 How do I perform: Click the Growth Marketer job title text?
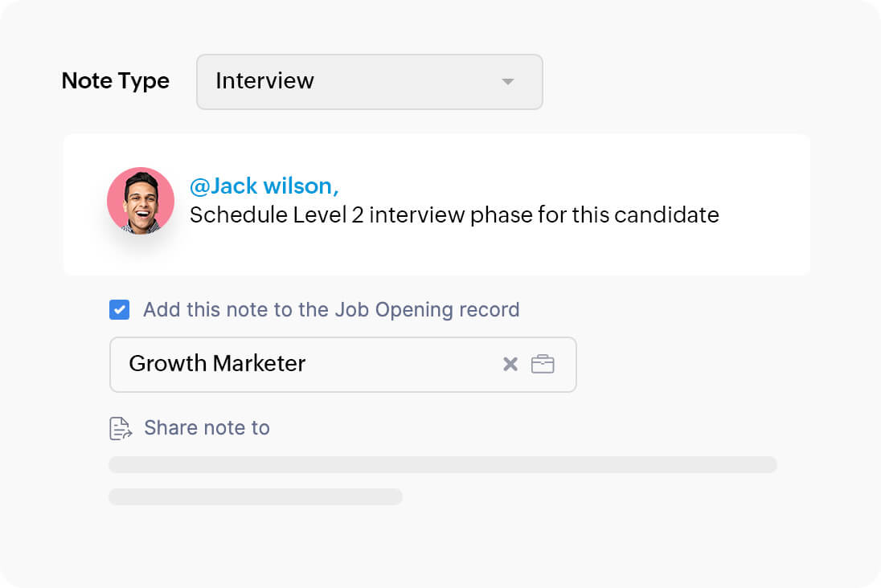point(218,363)
